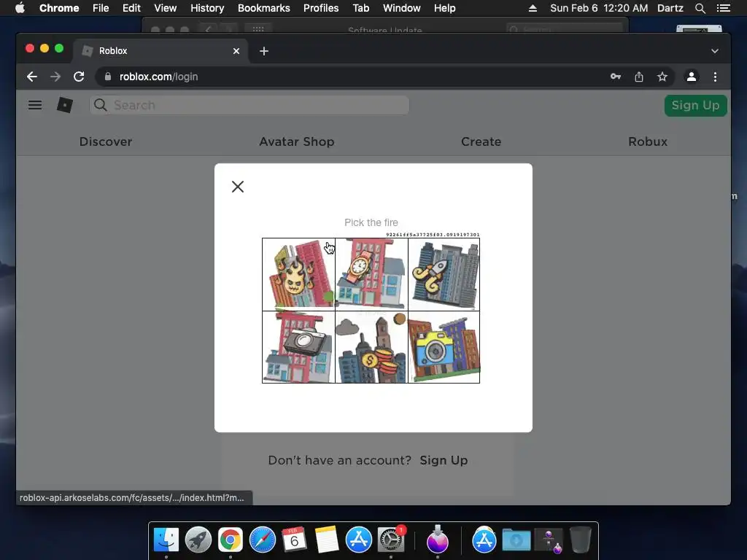Choose the rocket image tile
747x560 pixels.
[444, 274]
